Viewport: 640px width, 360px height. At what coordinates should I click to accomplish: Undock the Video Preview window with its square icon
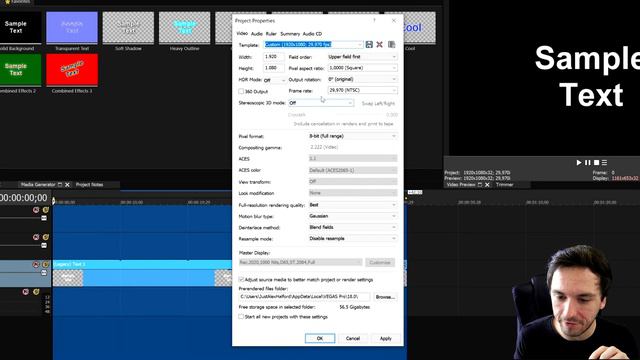coord(480,185)
